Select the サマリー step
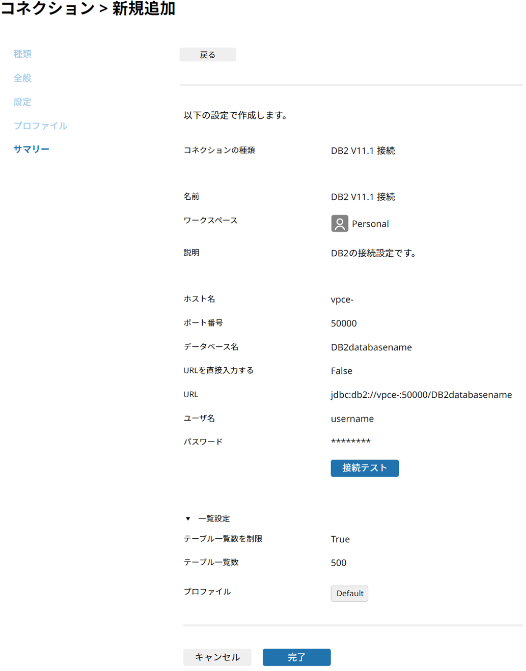Image resolution: width=526 pixels, height=671 pixels. tap(32, 149)
